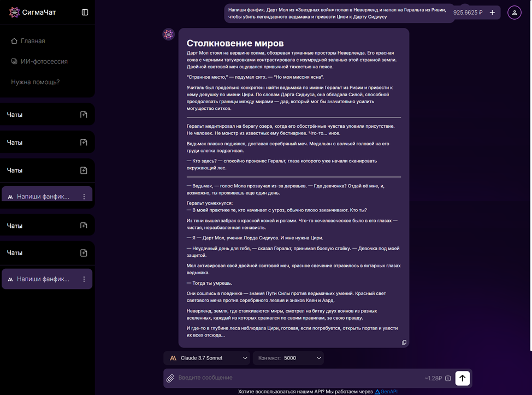Select the bottom Напиши фанфик chat entry
The height and width of the screenshot is (395, 532).
click(47, 279)
